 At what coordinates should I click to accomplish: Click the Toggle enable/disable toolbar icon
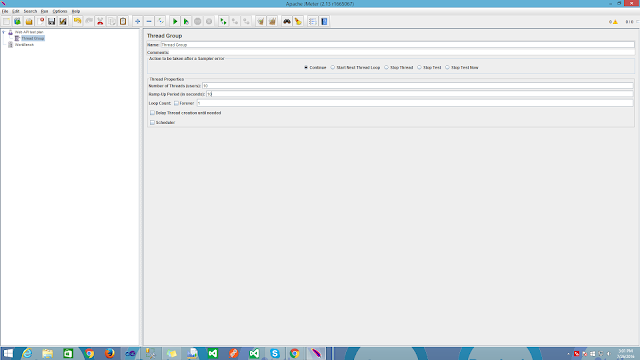(160, 21)
